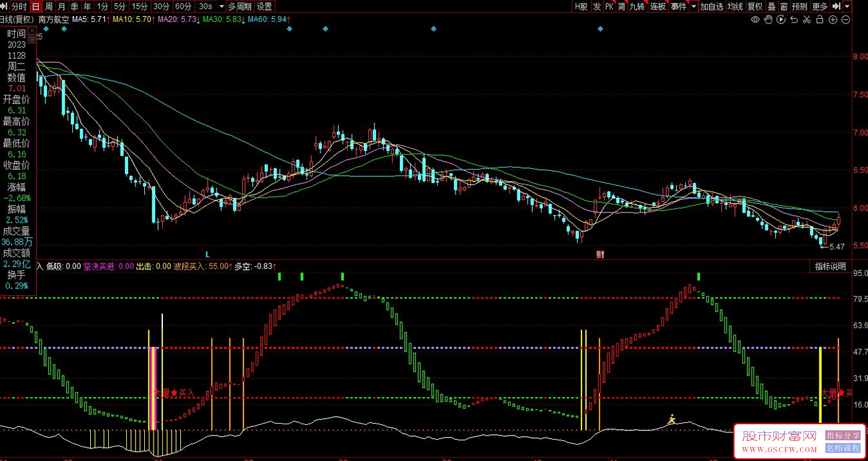Open the 指标说明 indicator description button

(x=830, y=267)
